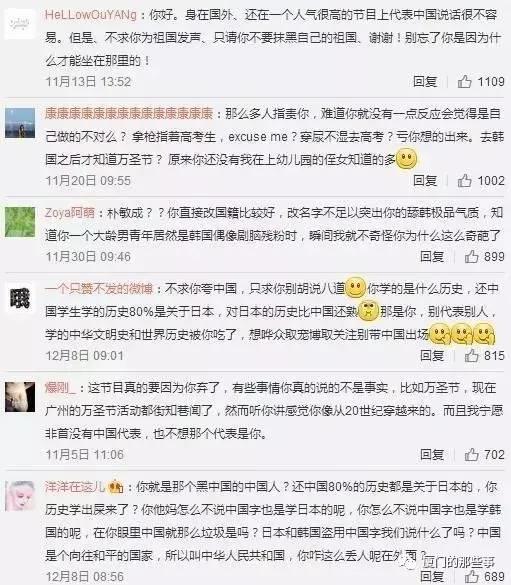Reply to Zoya阿萌's comment

point(432,256)
